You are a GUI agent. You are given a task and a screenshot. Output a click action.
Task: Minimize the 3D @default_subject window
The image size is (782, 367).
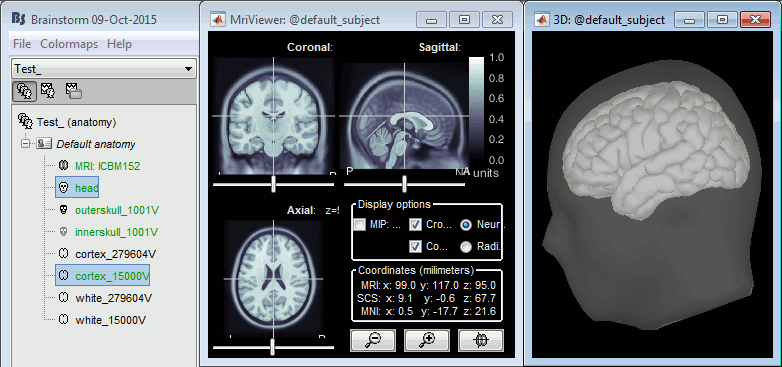(689, 20)
